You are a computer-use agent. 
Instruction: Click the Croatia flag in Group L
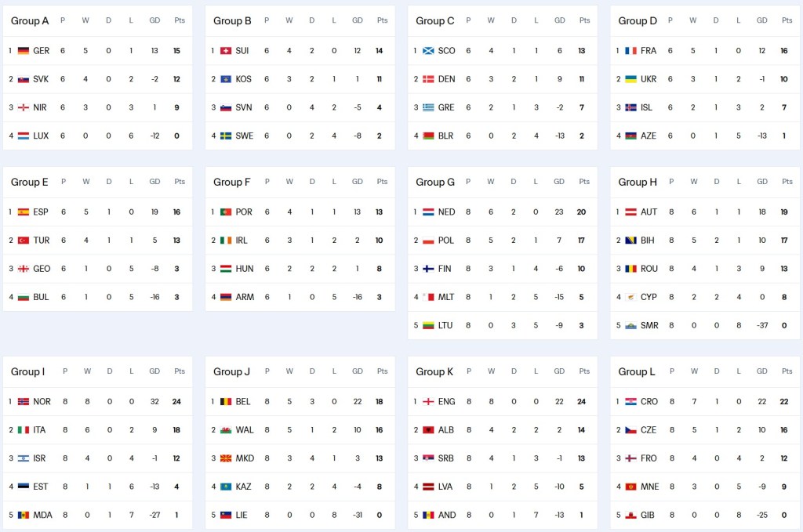(x=630, y=402)
